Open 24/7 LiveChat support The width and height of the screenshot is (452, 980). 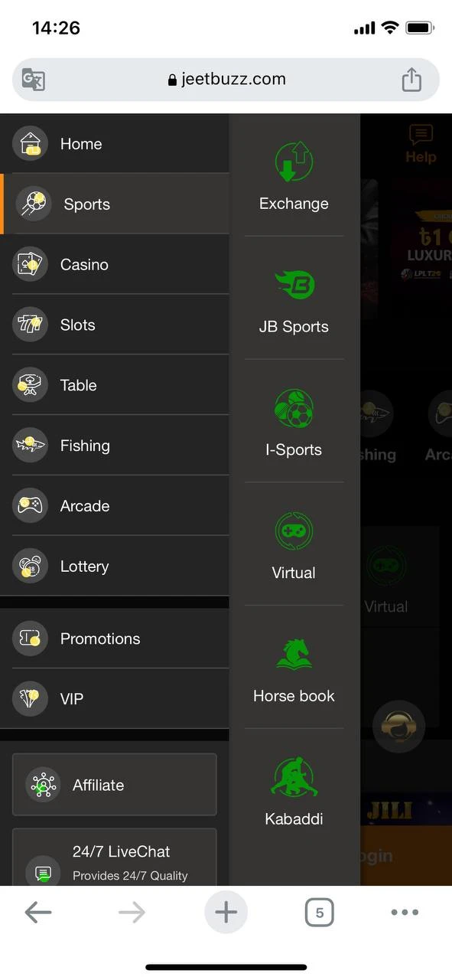coord(115,859)
